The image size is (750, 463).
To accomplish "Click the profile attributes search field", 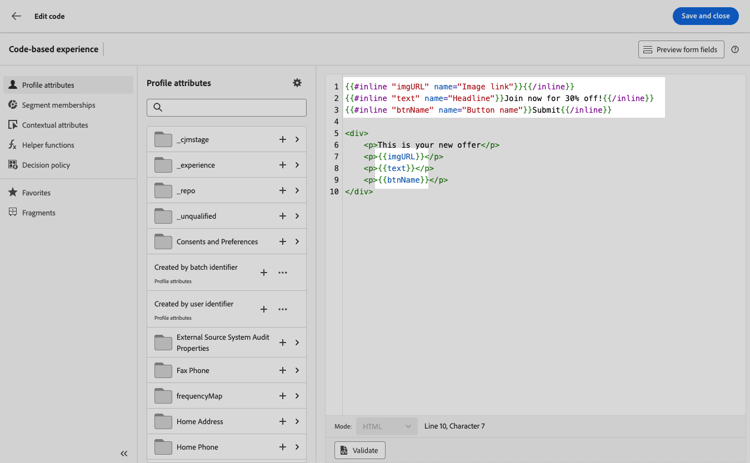I will [227, 107].
